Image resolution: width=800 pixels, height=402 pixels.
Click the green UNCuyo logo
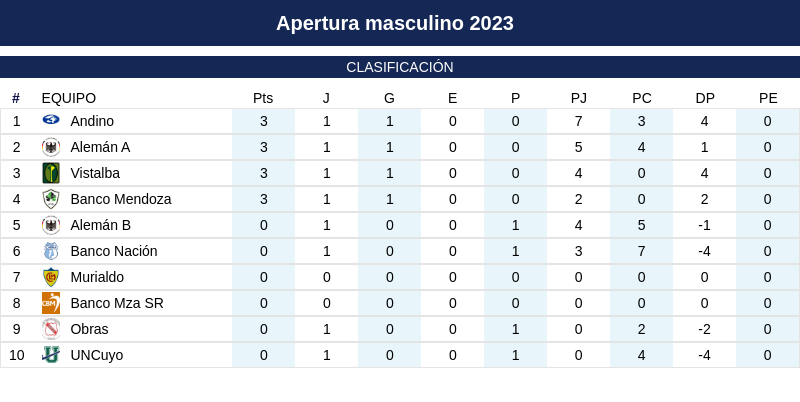pos(51,355)
